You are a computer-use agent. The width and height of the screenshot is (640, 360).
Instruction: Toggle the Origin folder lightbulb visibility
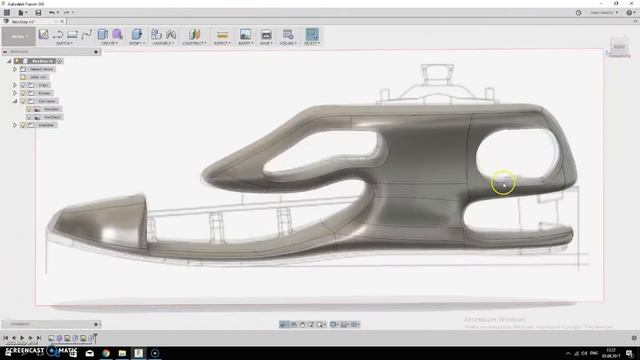pyautogui.click(x=23, y=85)
